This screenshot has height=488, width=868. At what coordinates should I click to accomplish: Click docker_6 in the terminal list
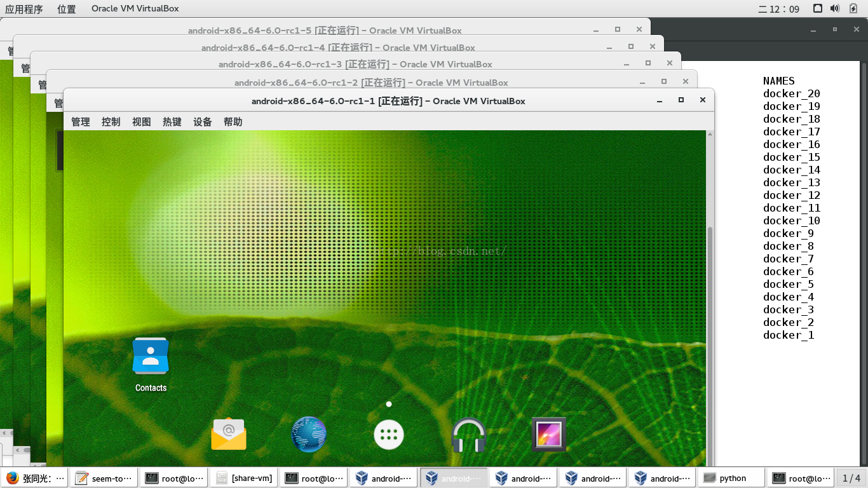click(x=789, y=271)
